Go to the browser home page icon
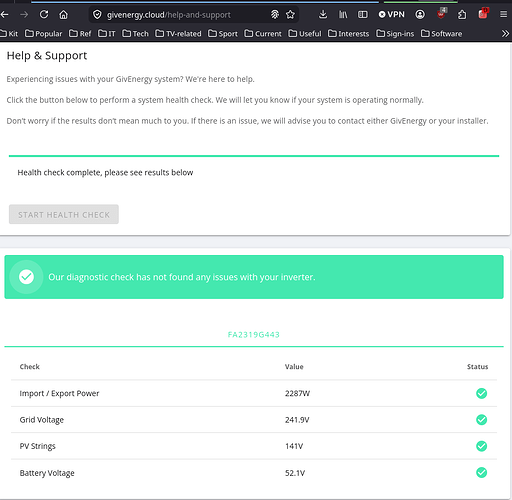512x500 pixels. pyautogui.click(x=63, y=14)
